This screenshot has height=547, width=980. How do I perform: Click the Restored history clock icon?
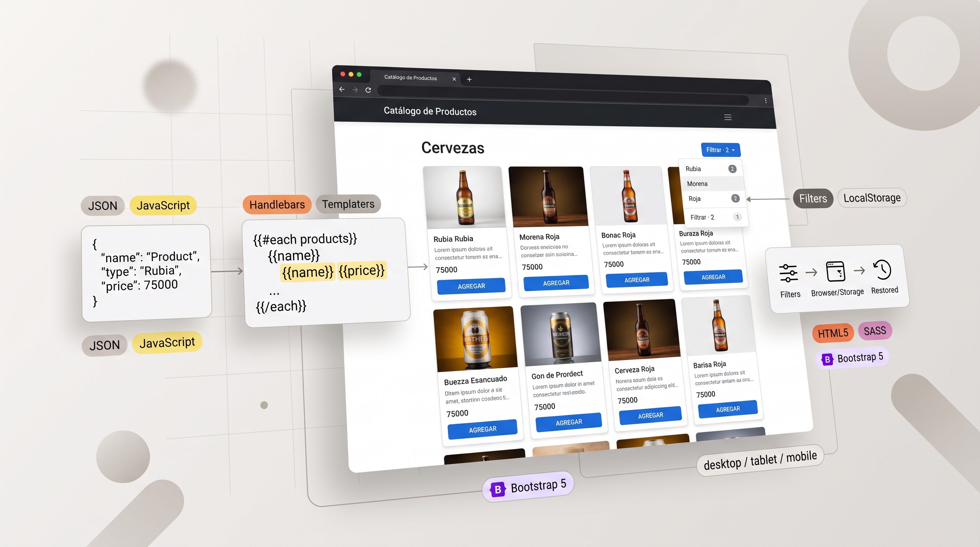click(882, 269)
